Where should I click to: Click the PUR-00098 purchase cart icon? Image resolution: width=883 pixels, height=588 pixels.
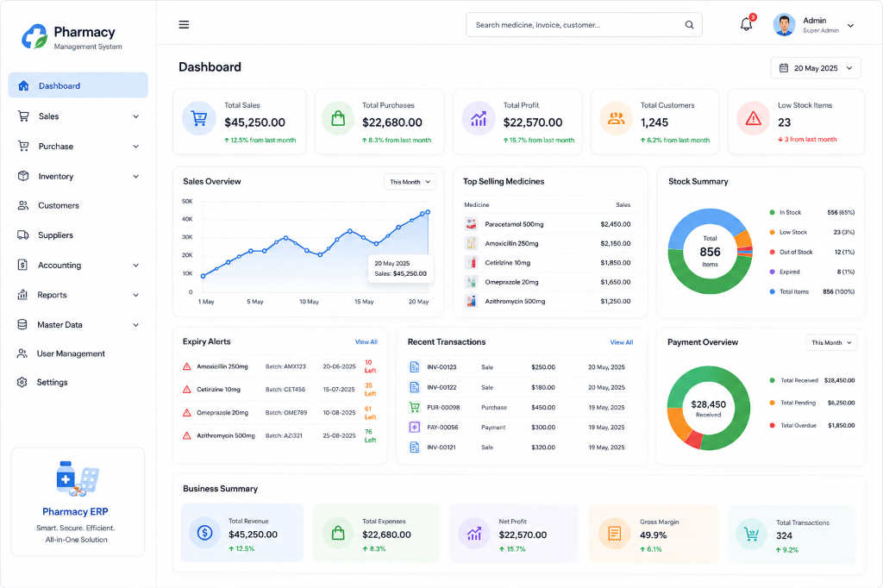click(x=415, y=407)
